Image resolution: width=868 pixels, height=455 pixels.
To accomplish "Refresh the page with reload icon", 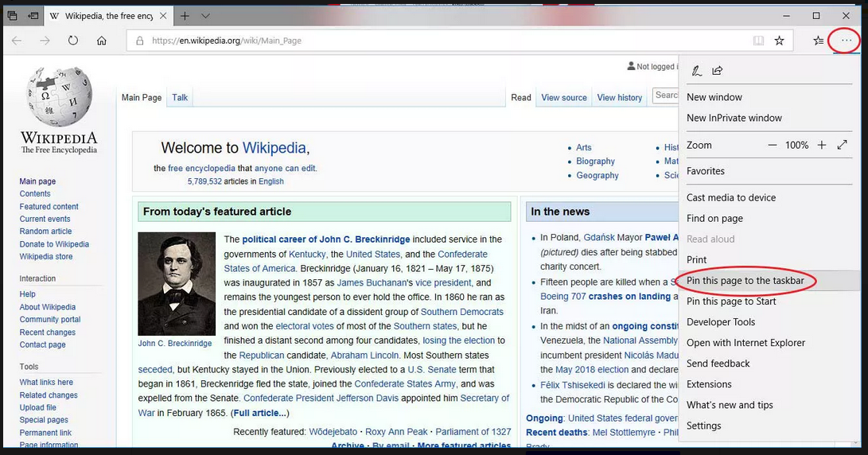I will coord(73,41).
